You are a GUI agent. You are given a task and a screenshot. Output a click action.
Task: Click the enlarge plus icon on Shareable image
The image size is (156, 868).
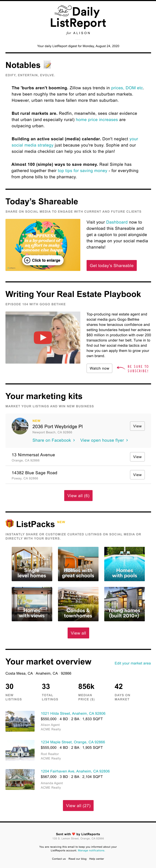tap(27, 260)
